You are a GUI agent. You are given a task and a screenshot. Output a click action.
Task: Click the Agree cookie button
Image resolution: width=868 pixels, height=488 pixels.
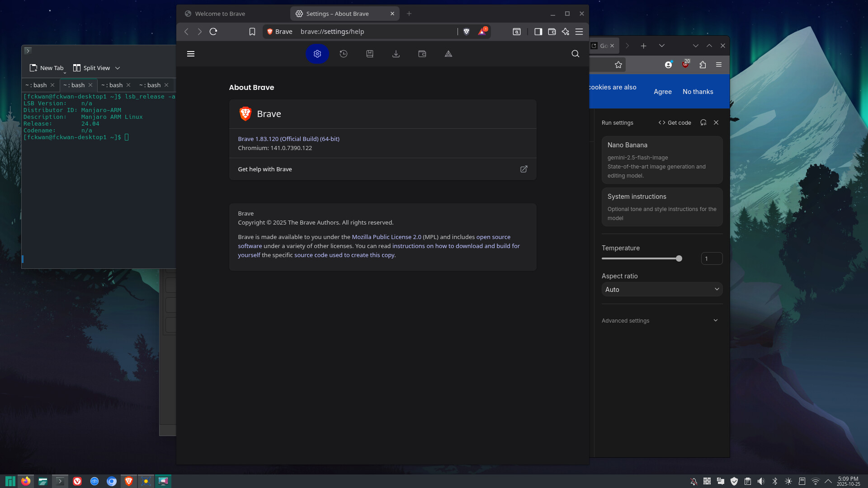click(x=662, y=92)
